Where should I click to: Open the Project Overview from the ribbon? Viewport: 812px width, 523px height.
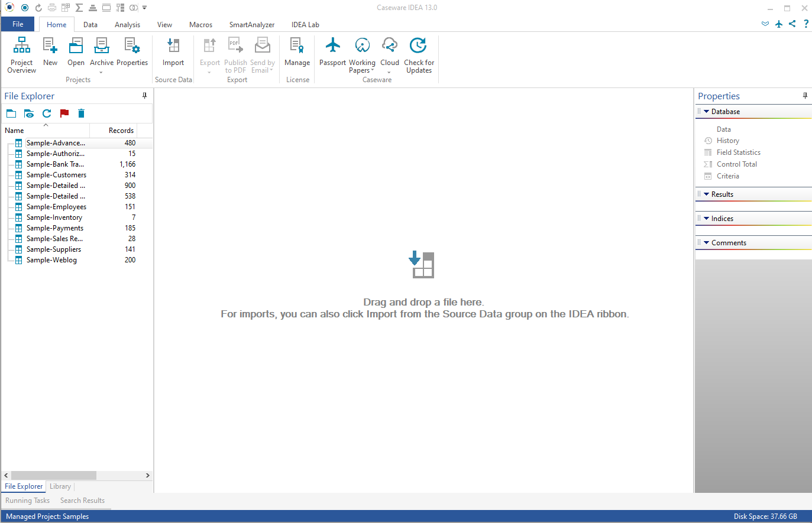click(x=22, y=55)
